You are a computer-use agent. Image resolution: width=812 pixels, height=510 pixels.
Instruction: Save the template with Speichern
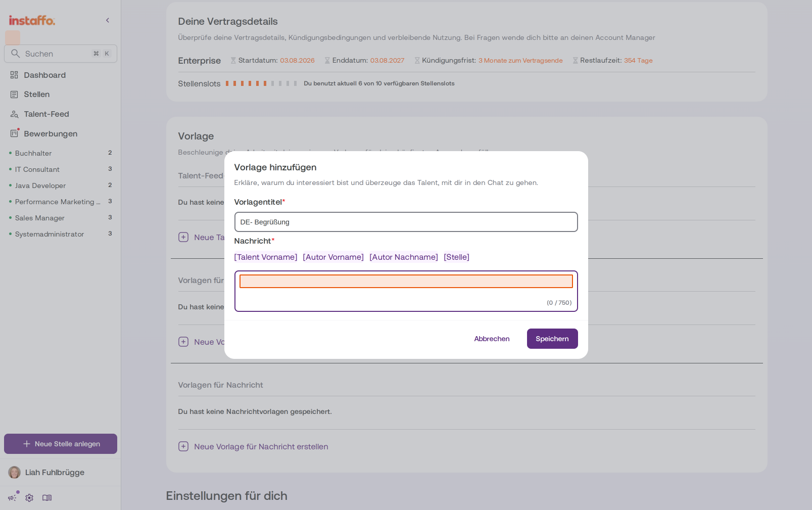(552, 339)
